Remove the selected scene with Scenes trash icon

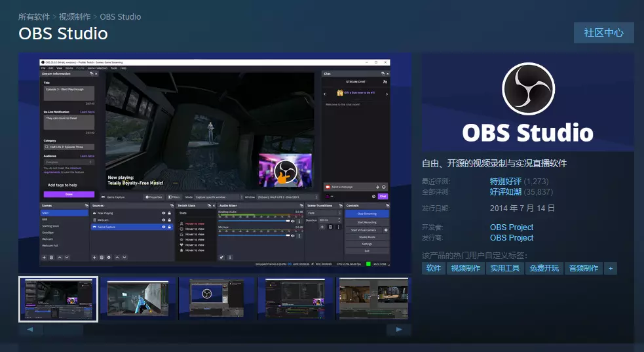(x=51, y=258)
